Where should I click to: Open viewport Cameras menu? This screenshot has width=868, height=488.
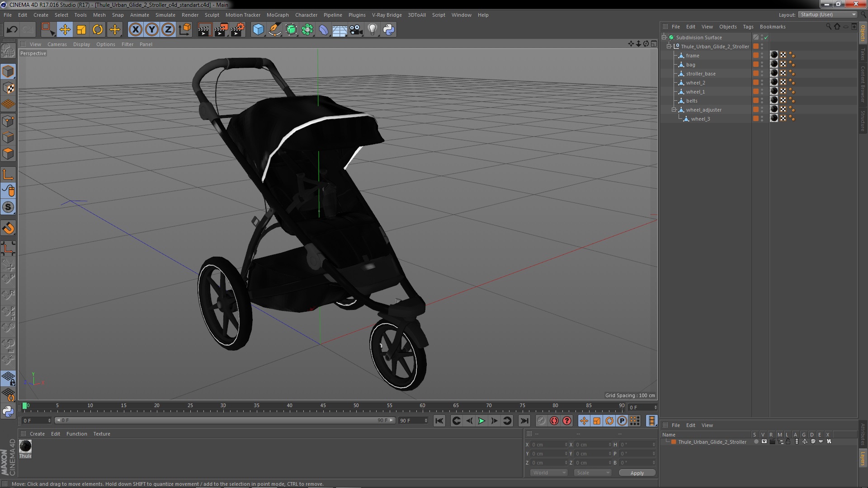tap(57, 44)
